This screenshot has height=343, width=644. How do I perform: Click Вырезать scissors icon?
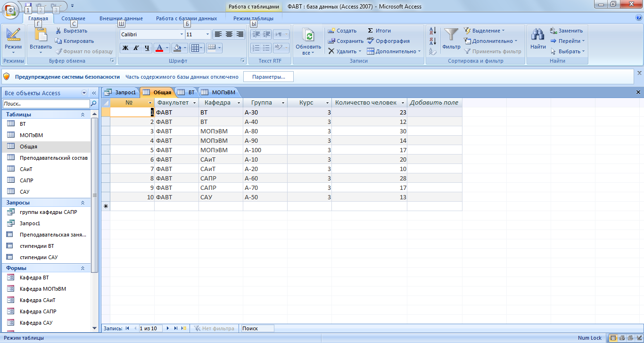(58, 31)
